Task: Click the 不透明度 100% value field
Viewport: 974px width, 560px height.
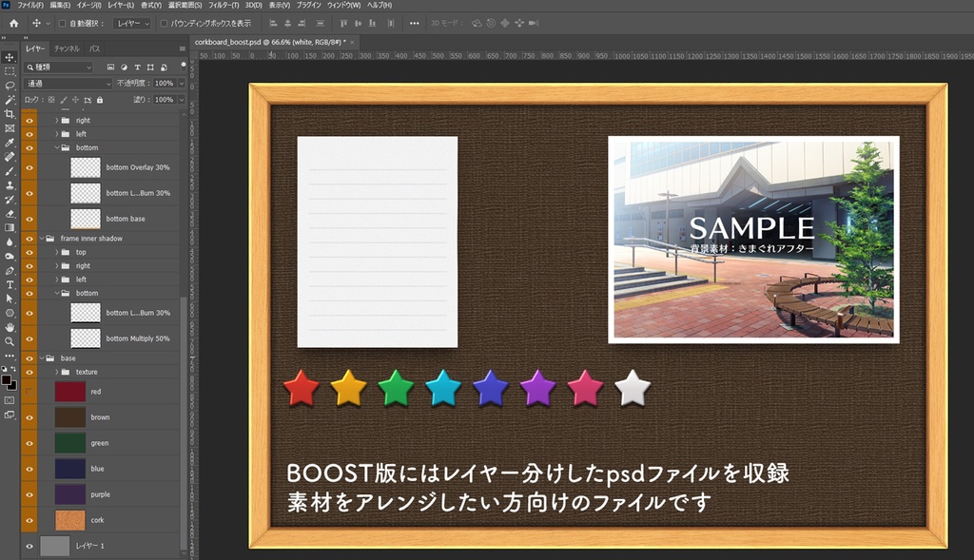Action: coord(164,84)
